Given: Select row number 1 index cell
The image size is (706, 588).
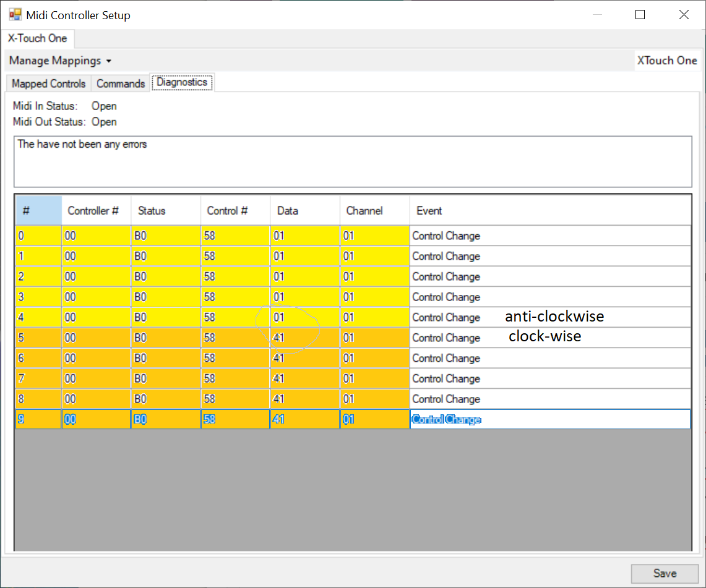Looking at the screenshot, I should (39, 256).
